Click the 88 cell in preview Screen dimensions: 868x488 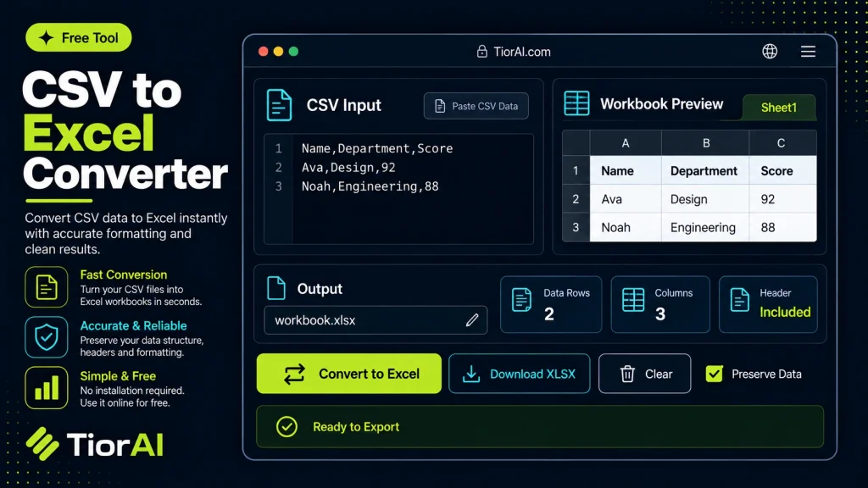[x=782, y=227]
